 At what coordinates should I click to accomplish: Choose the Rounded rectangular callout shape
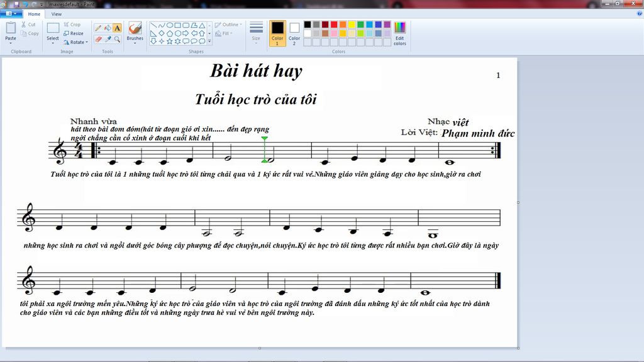186,41
